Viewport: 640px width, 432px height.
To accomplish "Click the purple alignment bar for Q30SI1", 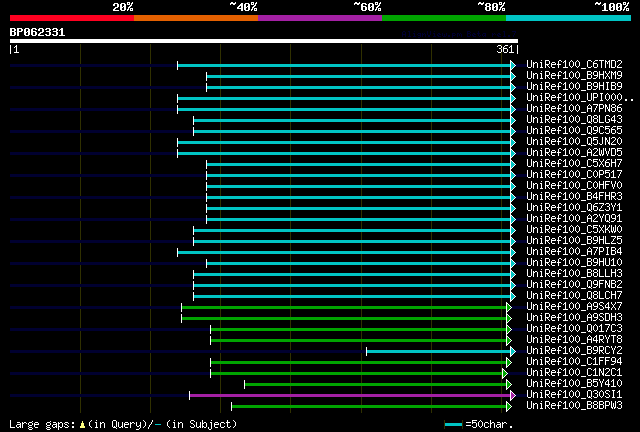I will coord(350,395).
